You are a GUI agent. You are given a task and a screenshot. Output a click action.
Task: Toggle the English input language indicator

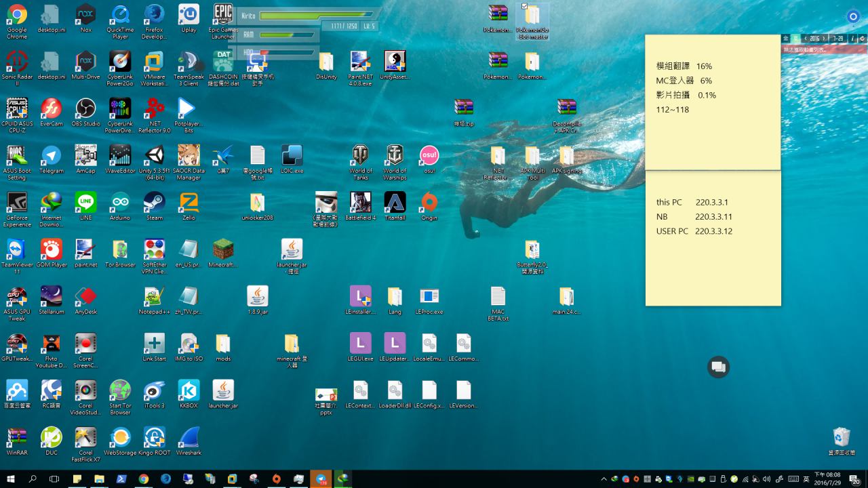[805, 479]
